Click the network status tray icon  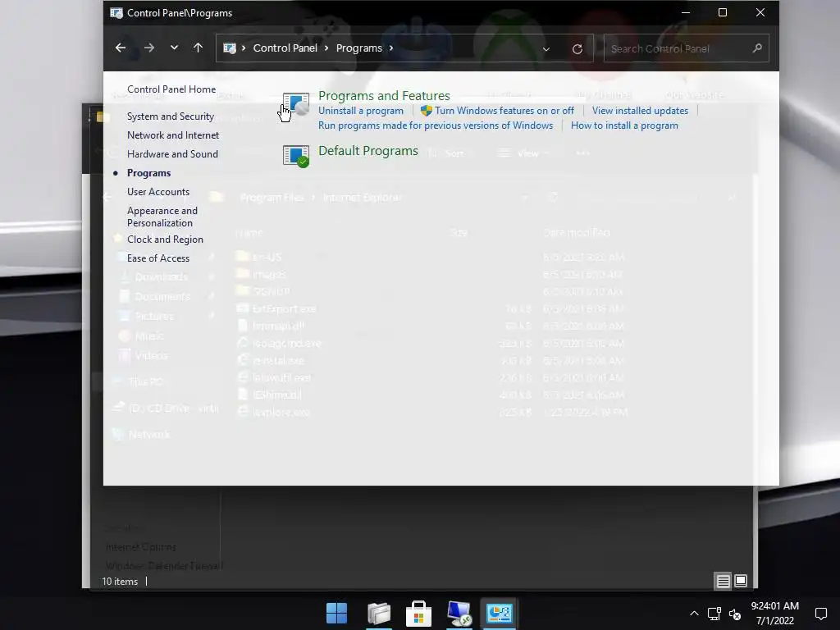(714, 614)
